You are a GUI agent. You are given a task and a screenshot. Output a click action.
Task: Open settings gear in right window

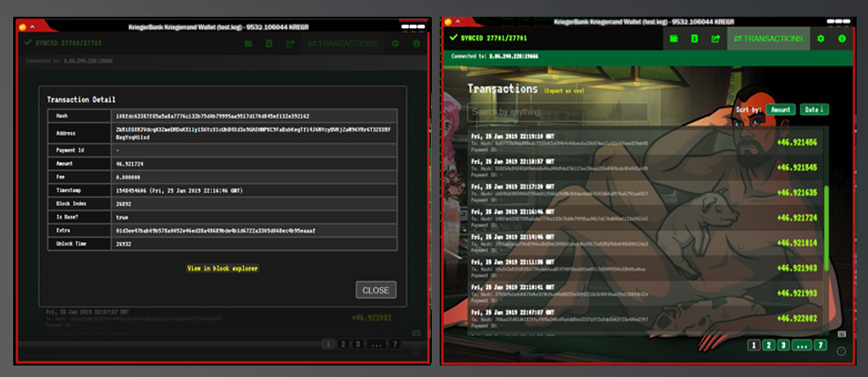(821, 39)
